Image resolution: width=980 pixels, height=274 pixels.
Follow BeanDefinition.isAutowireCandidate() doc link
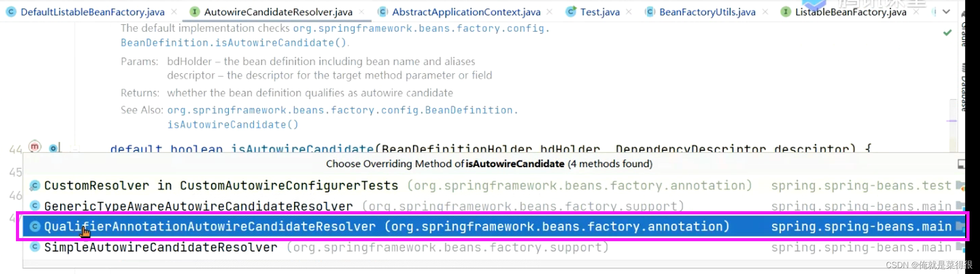tap(234, 43)
